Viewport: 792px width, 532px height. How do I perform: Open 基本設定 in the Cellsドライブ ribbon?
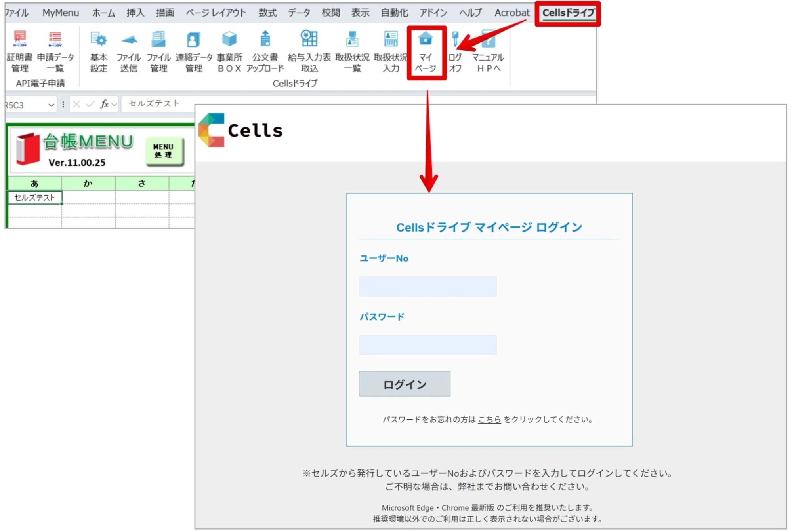(x=99, y=51)
